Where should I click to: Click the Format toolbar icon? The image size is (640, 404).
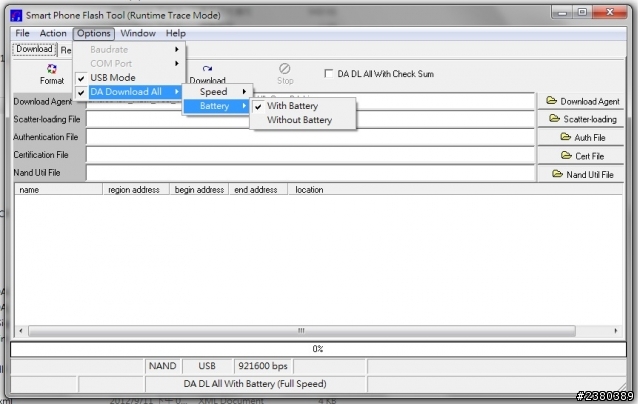51,73
